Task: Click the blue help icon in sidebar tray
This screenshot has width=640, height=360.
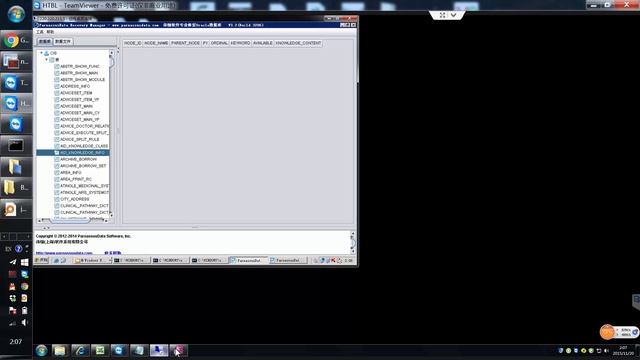Action: [18, 249]
